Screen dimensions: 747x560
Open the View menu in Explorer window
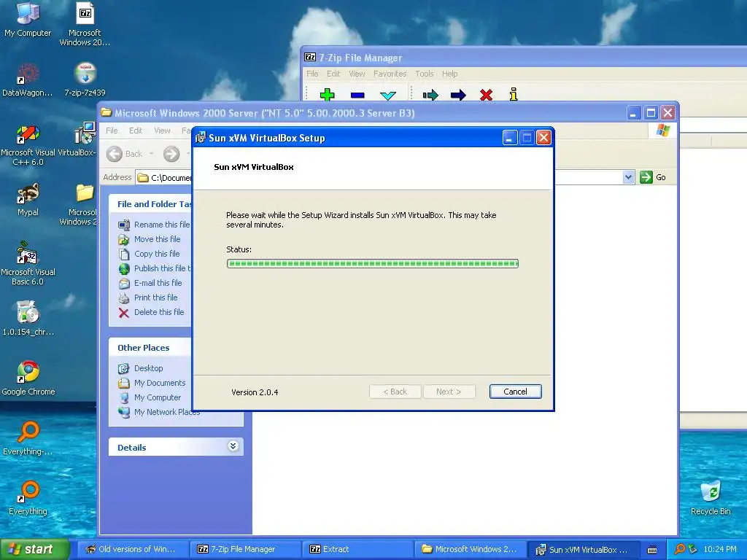click(162, 131)
